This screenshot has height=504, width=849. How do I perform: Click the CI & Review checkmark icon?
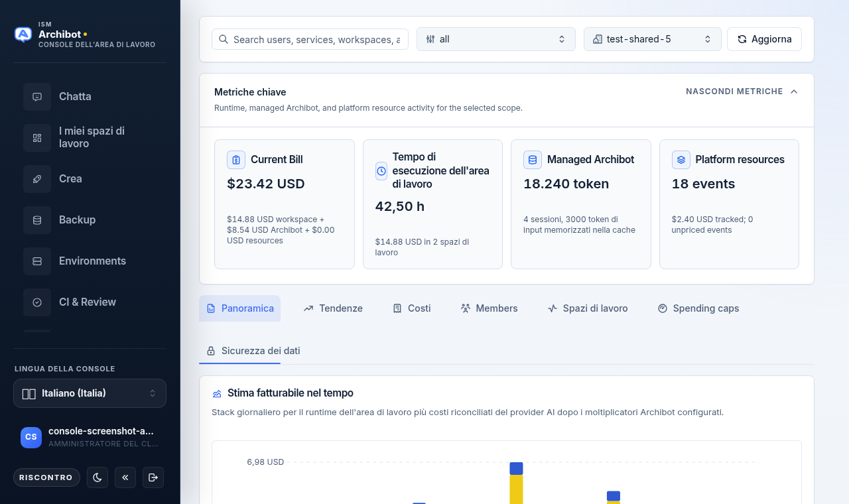(37, 302)
